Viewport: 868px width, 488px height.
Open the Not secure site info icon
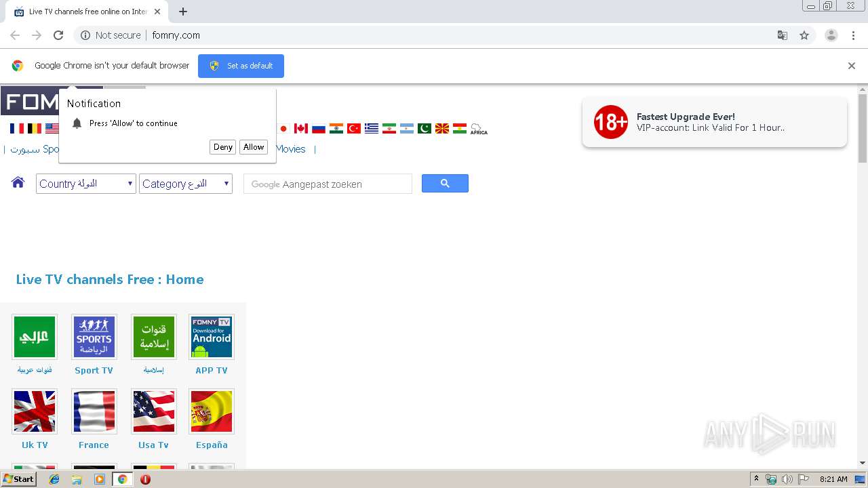pyautogui.click(x=85, y=35)
